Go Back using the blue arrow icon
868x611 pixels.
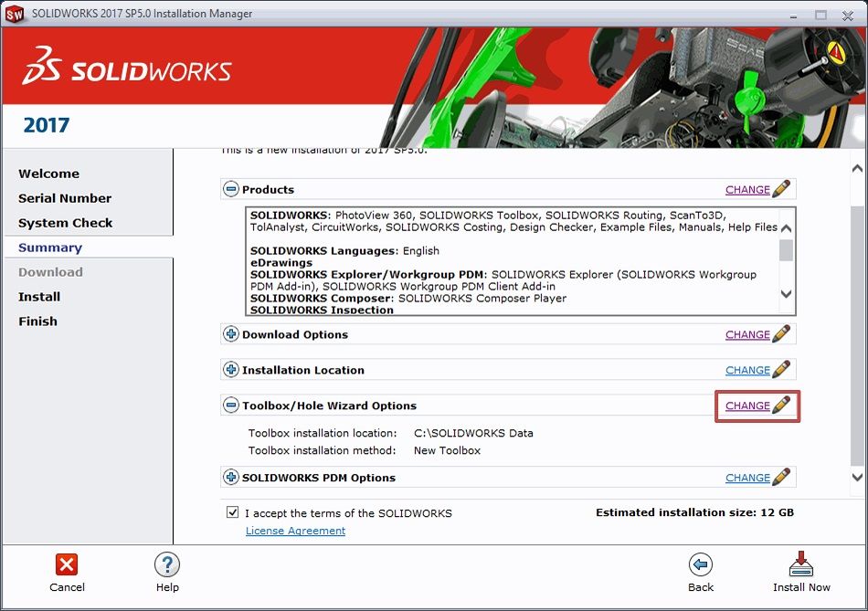(x=701, y=565)
